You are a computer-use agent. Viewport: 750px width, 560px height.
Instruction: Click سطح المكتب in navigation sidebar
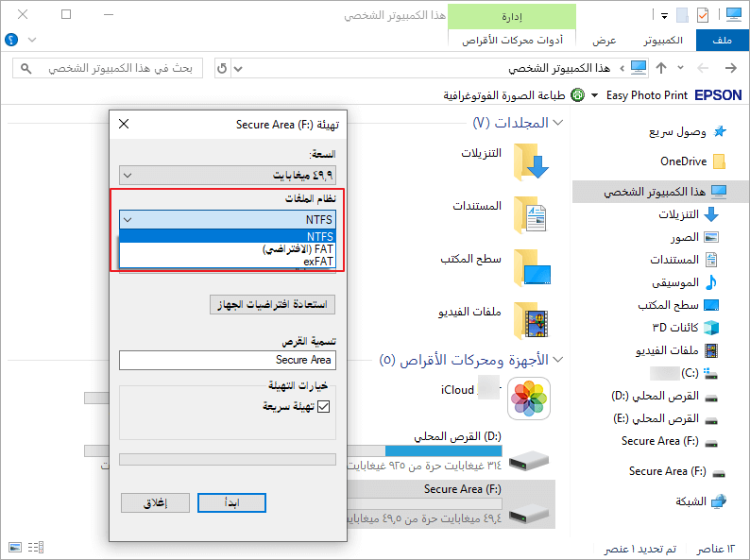678,305
